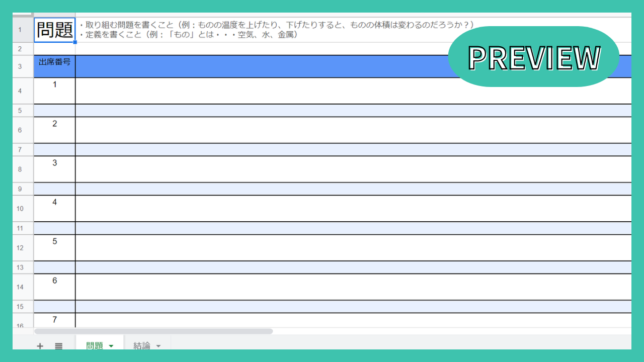Click attendance number 3 cell
644x362 pixels.
[55, 169]
